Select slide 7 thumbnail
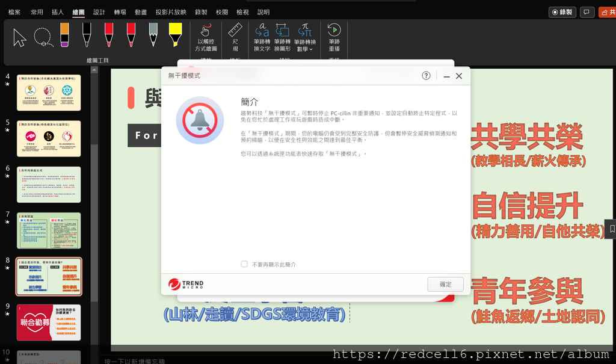 (x=49, y=231)
